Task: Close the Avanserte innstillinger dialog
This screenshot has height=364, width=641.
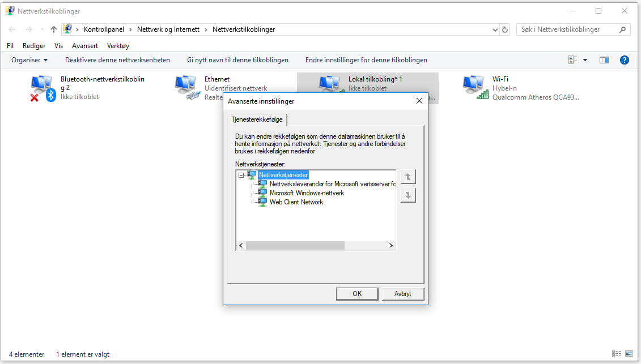Action: (x=419, y=101)
